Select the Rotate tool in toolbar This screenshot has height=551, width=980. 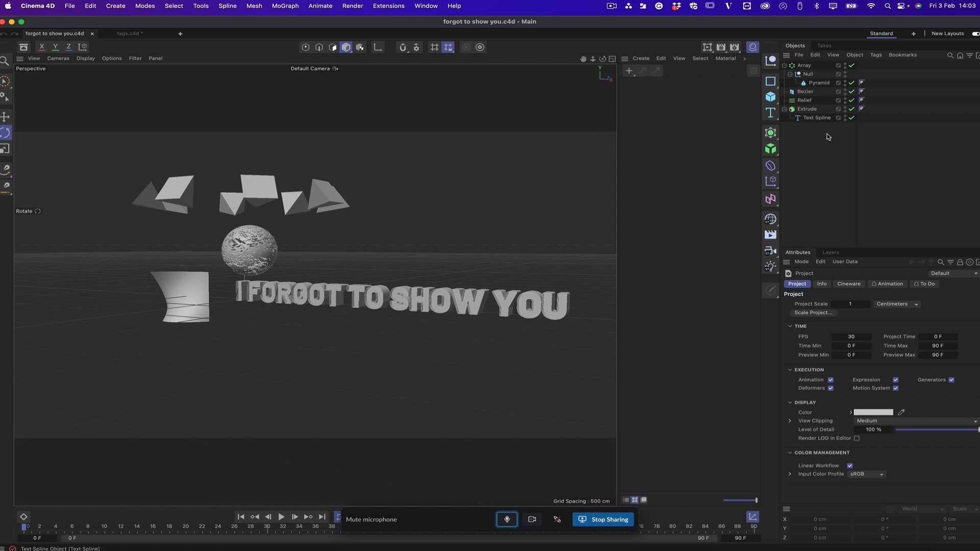click(6, 133)
